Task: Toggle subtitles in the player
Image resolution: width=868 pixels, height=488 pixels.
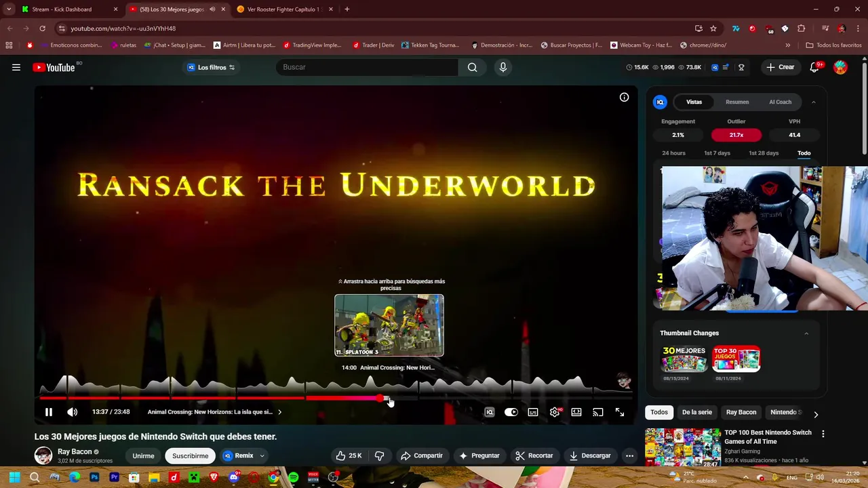Action: (533, 412)
